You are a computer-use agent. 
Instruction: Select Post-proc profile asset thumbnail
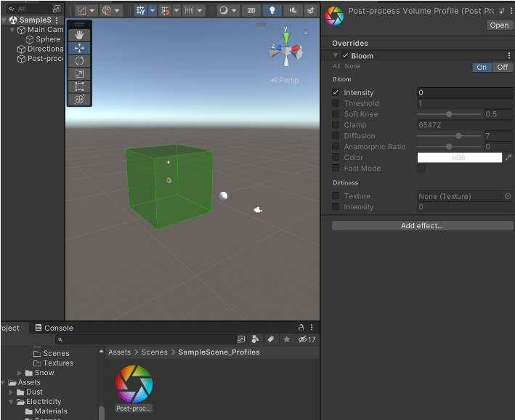pyautogui.click(x=134, y=384)
